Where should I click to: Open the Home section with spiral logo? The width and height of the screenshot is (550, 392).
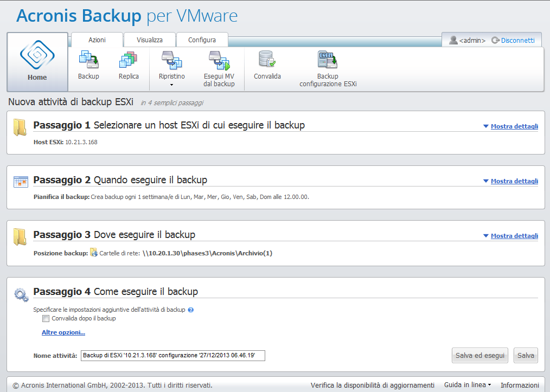(x=37, y=62)
